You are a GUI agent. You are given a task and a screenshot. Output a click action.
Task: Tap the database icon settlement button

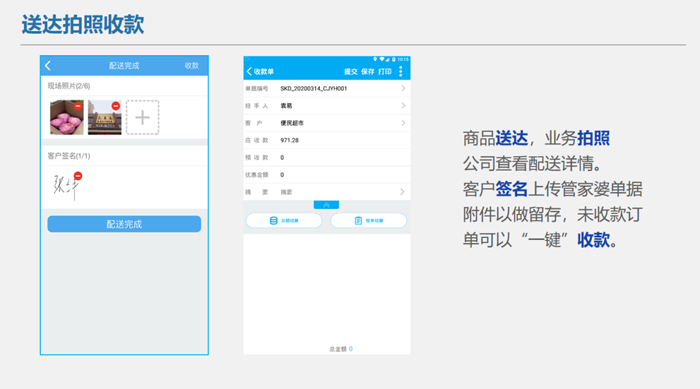pos(284,221)
